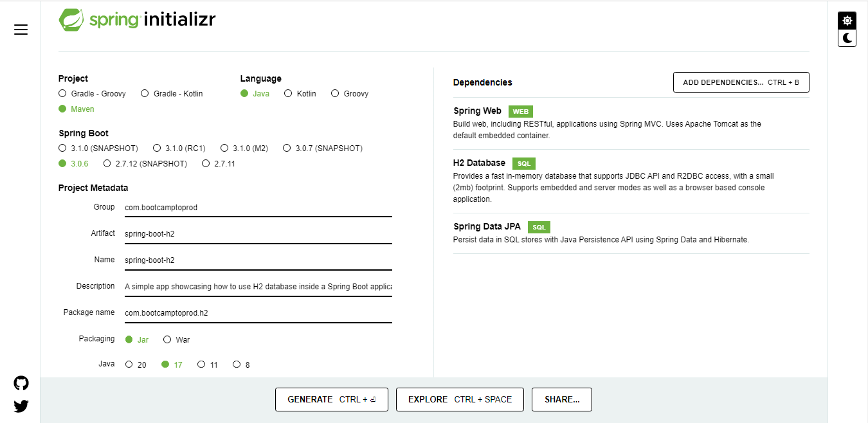This screenshot has width=868, height=423.
Task: Select the Description text field
Action: pyautogui.click(x=257, y=285)
